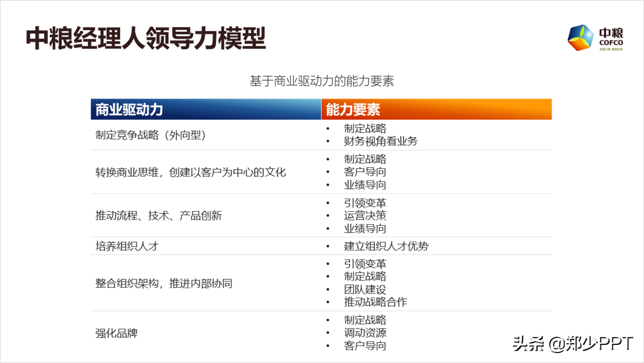Click the bullet before 客户导向 in last row

tap(328, 345)
